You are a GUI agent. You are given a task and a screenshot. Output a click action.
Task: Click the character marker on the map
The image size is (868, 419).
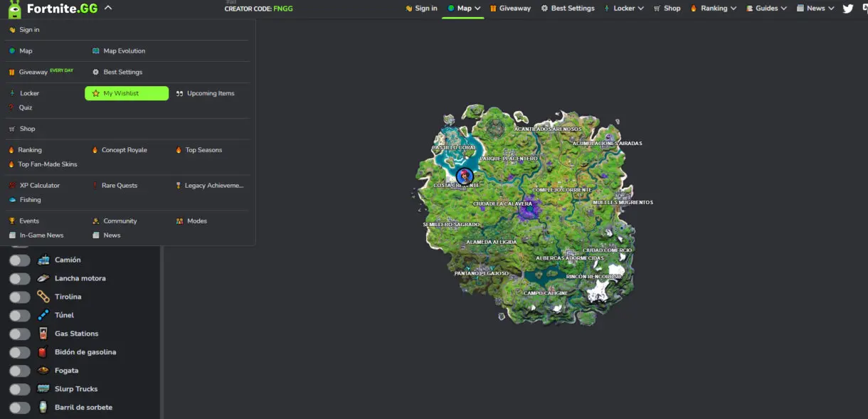[x=465, y=175]
